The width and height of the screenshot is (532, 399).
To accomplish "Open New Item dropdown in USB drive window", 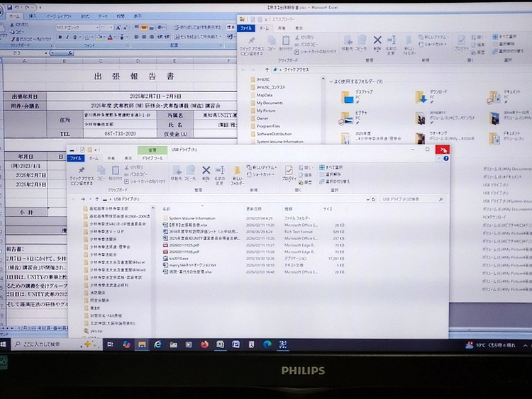I will tap(262, 167).
